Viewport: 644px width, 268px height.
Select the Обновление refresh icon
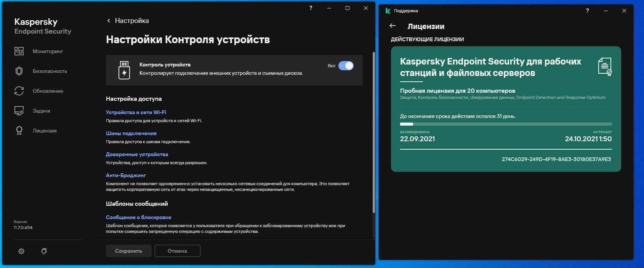(19, 91)
